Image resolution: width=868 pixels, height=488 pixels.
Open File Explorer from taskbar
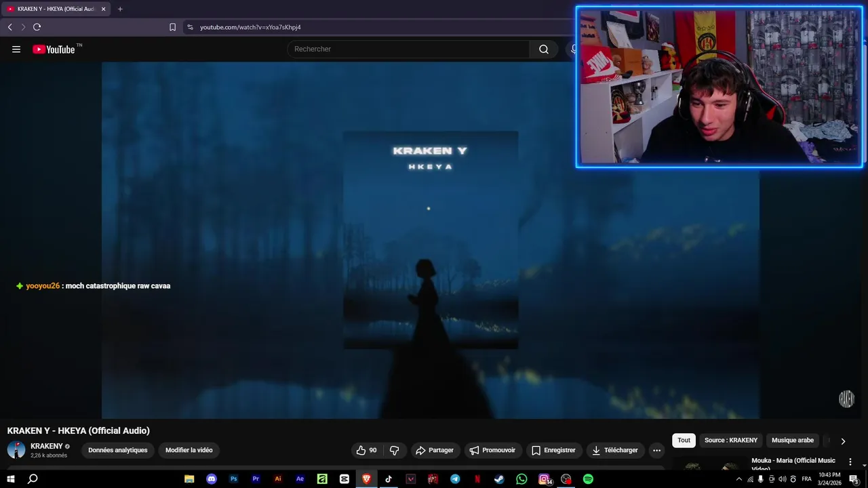pos(189,479)
